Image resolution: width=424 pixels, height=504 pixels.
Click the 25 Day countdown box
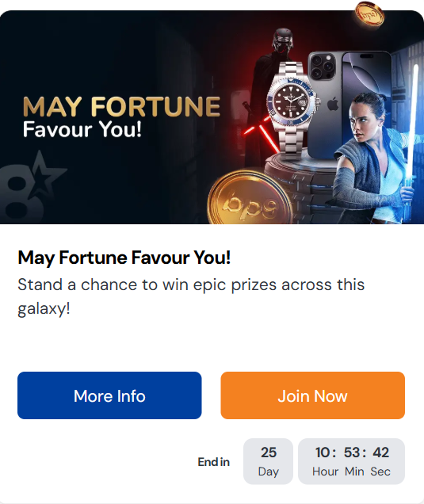[x=268, y=461]
